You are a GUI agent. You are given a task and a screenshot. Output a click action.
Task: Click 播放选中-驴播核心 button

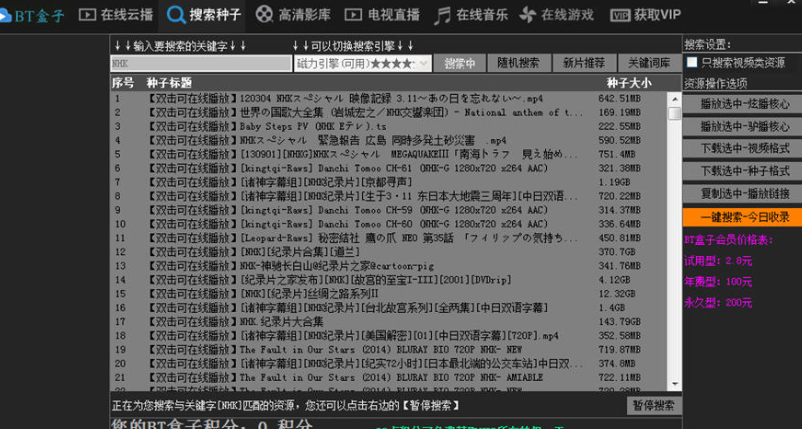744,126
